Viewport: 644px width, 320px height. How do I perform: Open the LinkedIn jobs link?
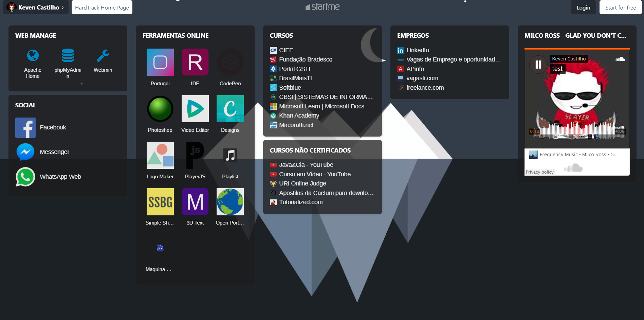coord(418,50)
